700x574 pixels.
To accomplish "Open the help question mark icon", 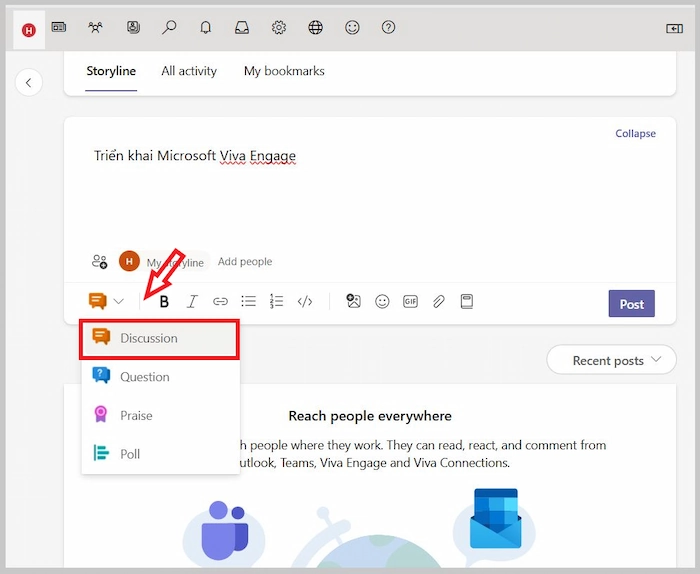I will click(388, 28).
